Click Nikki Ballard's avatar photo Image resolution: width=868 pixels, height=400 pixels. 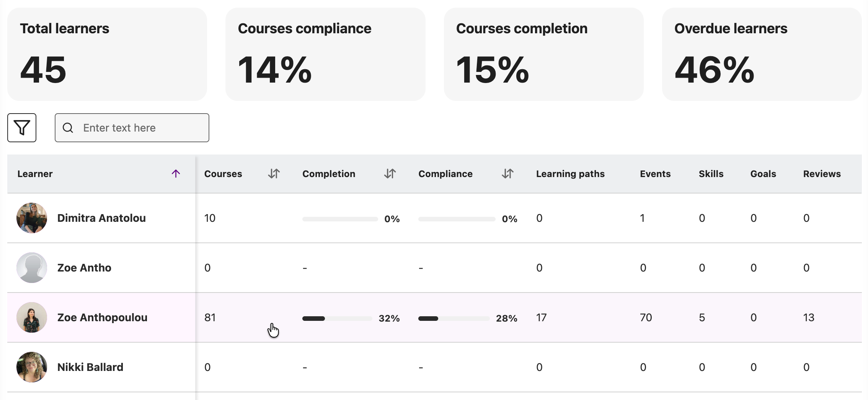tap(32, 367)
